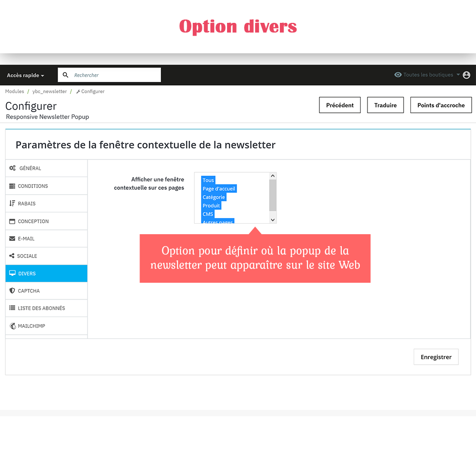This screenshot has height=476, width=476.
Task: Click the magnifier icon in the search bar
Action: (65, 75)
